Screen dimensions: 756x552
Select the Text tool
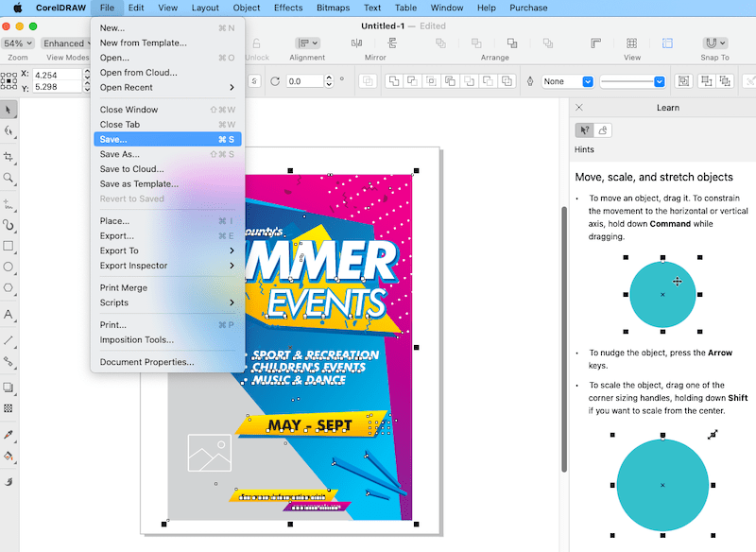click(x=9, y=315)
